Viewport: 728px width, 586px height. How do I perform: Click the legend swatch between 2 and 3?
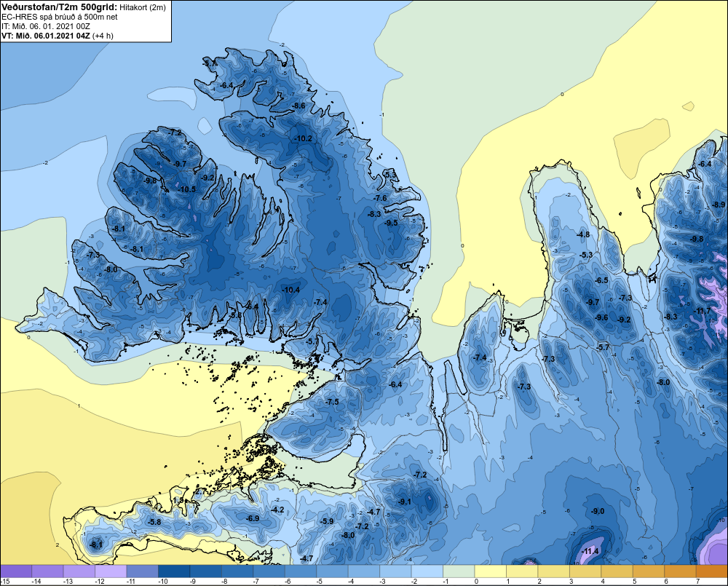click(x=553, y=571)
